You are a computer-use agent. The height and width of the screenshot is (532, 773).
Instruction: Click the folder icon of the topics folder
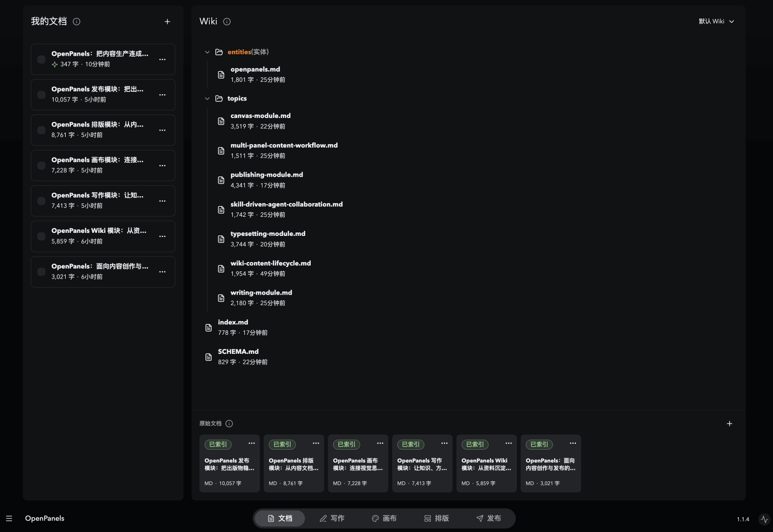click(x=219, y=98)
